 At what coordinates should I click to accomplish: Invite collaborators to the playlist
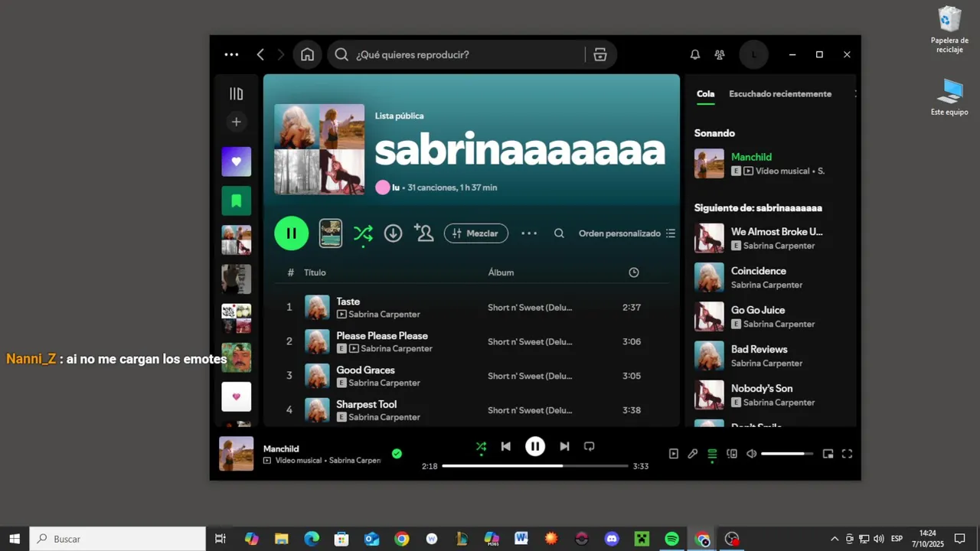[423, 233]
